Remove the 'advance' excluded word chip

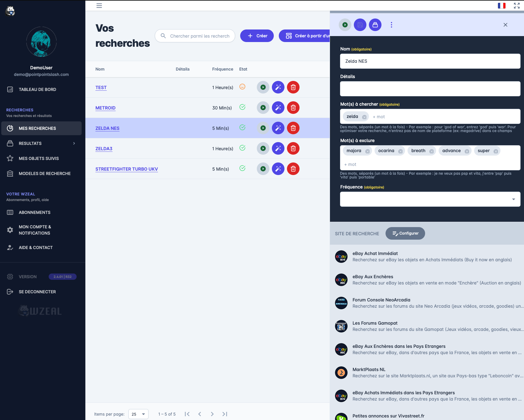(x=467, y=151)
